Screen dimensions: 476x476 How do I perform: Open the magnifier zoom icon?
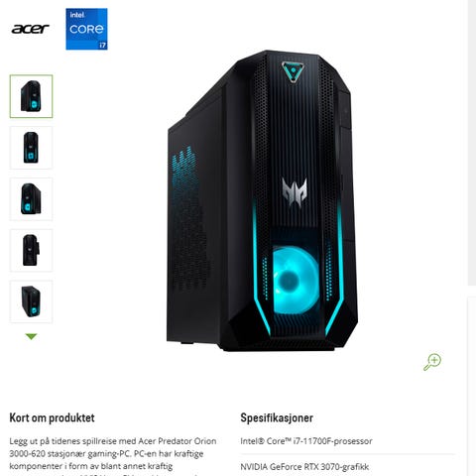pyautogui.click(x=432, y=362)
